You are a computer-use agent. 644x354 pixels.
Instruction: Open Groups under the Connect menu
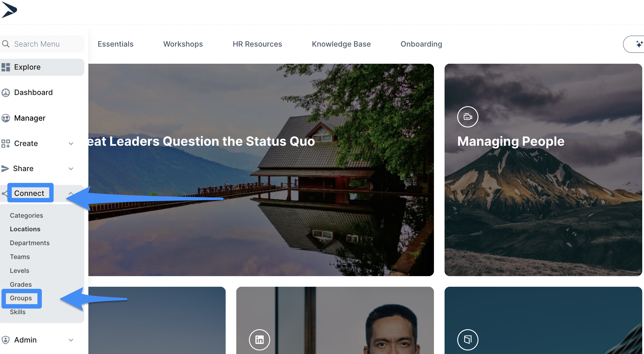tap(21, 298)
